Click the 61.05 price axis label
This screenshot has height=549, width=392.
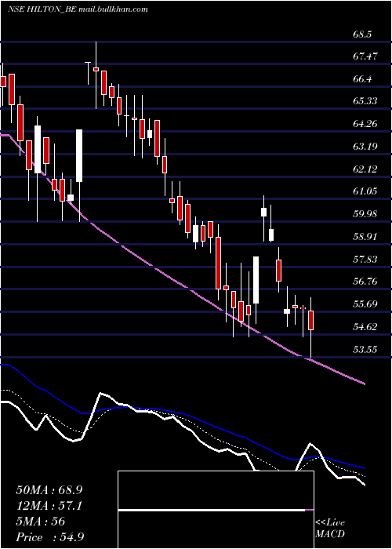365,191
